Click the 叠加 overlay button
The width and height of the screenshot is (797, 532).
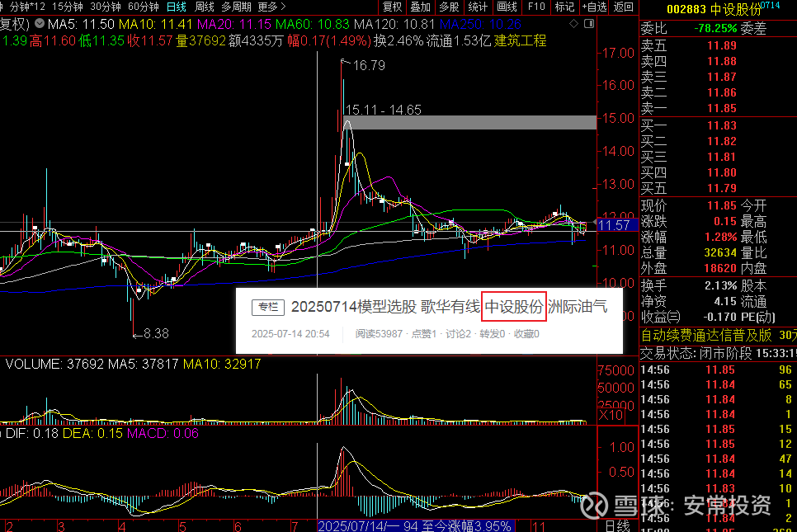point(420,7)
